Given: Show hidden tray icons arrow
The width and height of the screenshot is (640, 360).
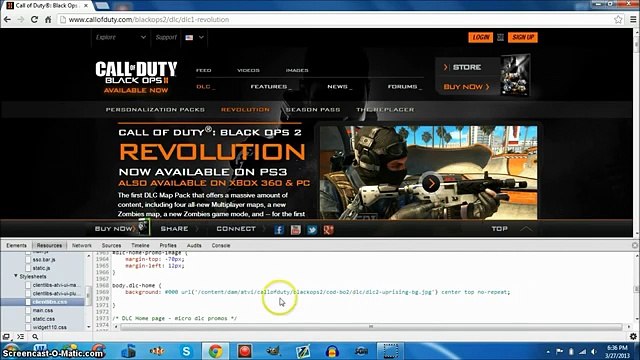Looking at the screenshot, I should [548, 351].
